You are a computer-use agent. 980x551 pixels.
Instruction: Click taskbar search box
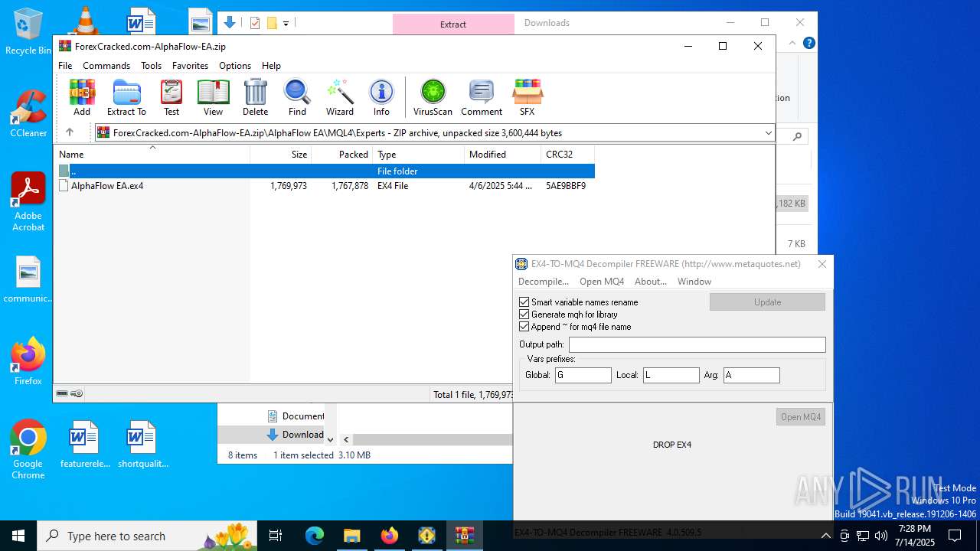click(x=148, y=536)
